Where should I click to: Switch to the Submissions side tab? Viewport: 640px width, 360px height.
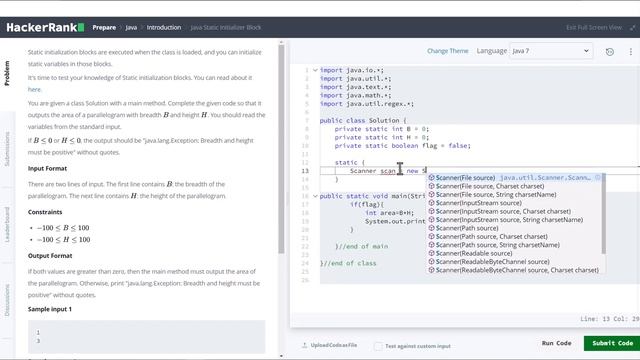(7, 149)
